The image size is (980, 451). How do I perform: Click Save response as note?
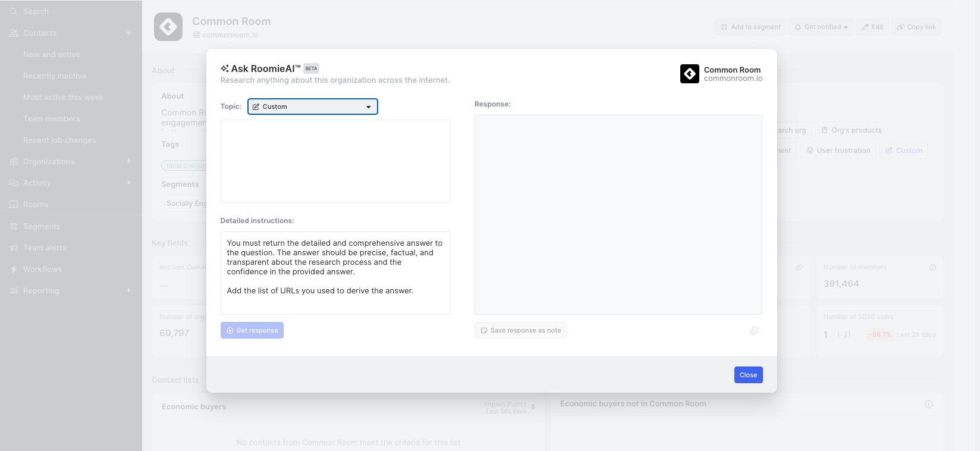tap(520, 330)
